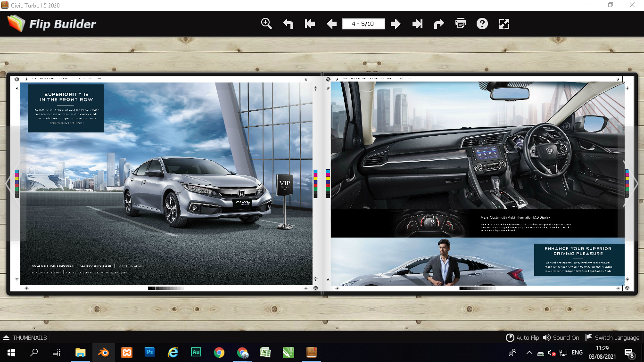
Task: Open Windows search in taskbar
Action: coord(34,353)
